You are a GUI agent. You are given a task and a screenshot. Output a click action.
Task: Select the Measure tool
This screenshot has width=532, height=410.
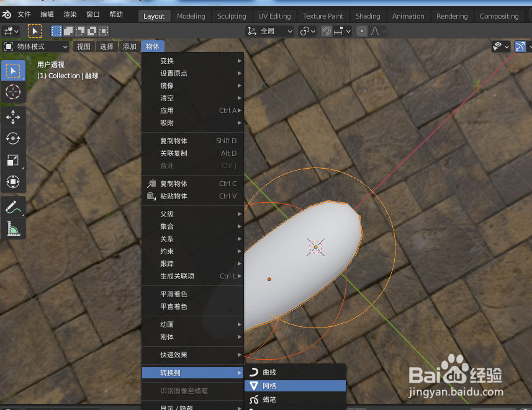(14, 228)
